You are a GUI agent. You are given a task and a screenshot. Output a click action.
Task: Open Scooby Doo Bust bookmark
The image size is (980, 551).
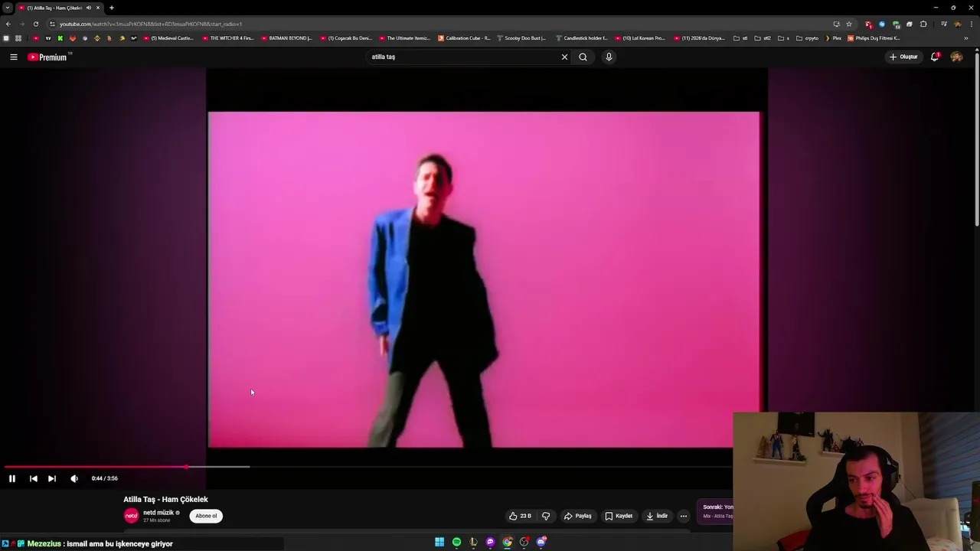[x=521, y=38]
